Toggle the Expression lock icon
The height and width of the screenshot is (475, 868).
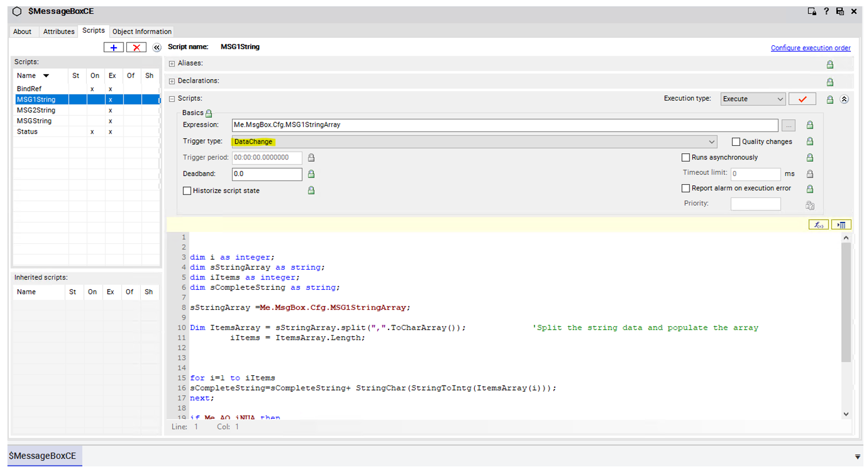pos(809,124)
